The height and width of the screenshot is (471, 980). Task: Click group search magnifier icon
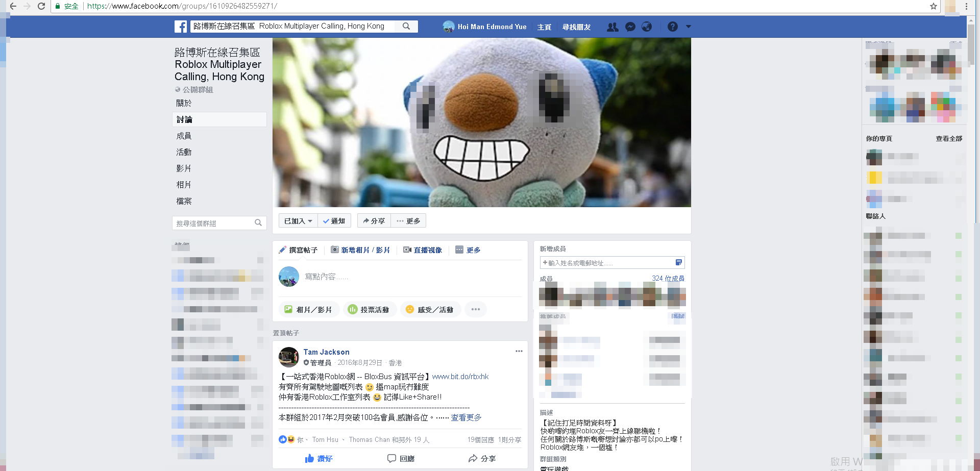[258, 223]
